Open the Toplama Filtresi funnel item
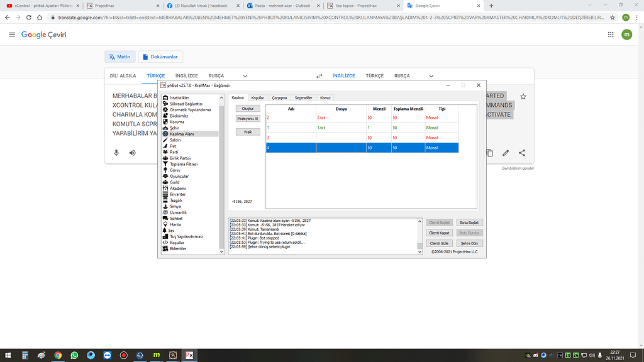This screenshot has height=362, width=644. pyautogui.click(x=183, y=164)
